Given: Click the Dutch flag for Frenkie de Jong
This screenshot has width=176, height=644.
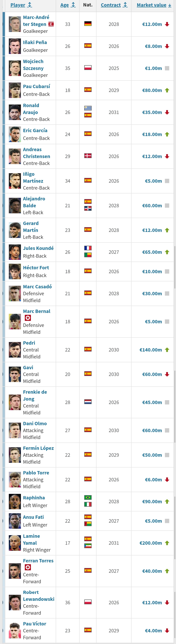Looking at the screenshot, I should pyautogui.click(x=88, y=402).
